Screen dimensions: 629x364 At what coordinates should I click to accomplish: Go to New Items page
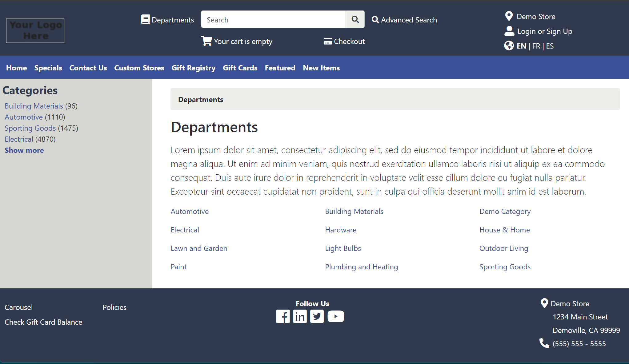pyautogui.click(x=321, y=68)
